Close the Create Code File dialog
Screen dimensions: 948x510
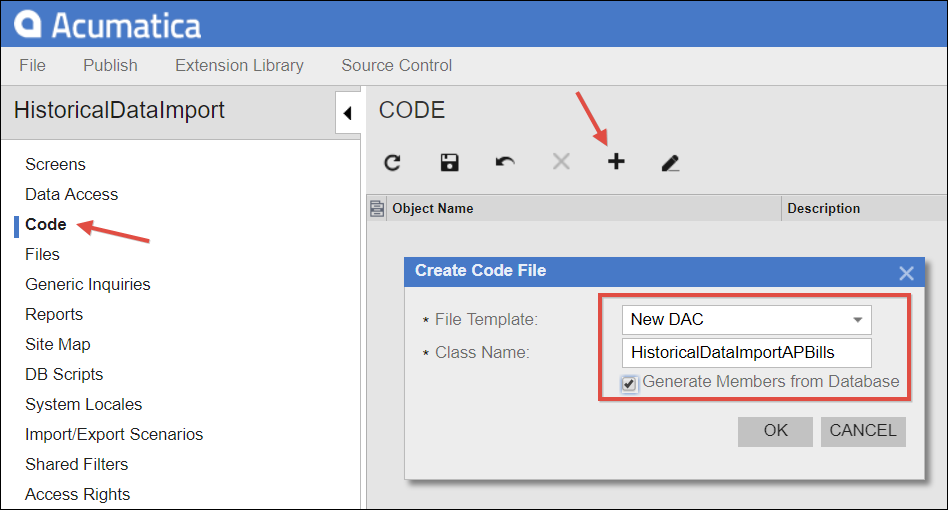pyautogui.click(x=906, y=273)
